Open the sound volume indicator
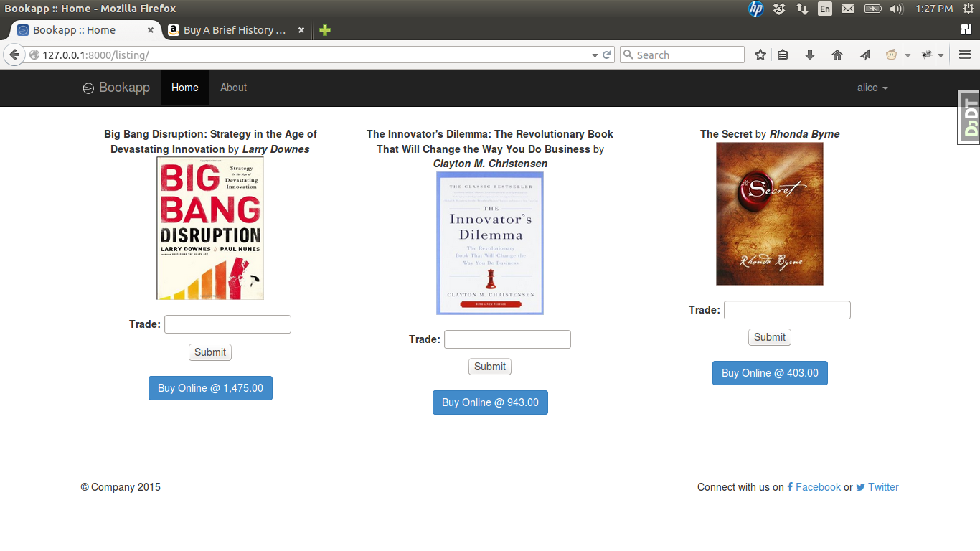The height and width of the screenshot is (551, 980). point(896,9)
